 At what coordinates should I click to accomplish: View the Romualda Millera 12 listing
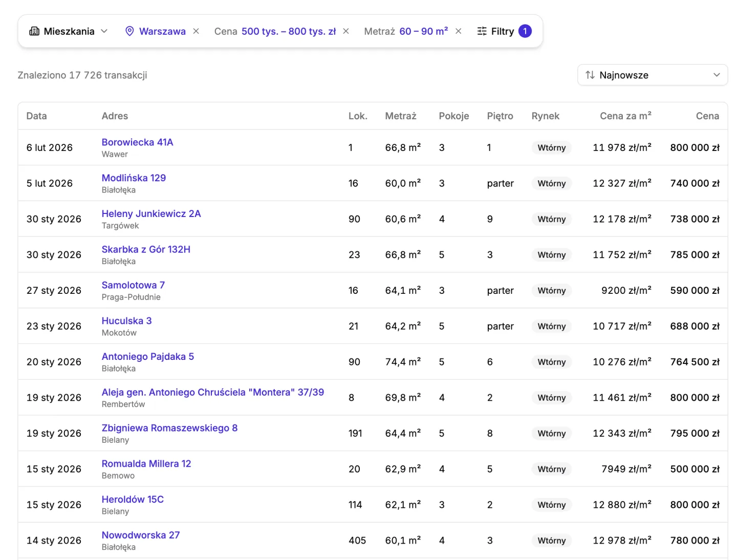coord(146,464)
